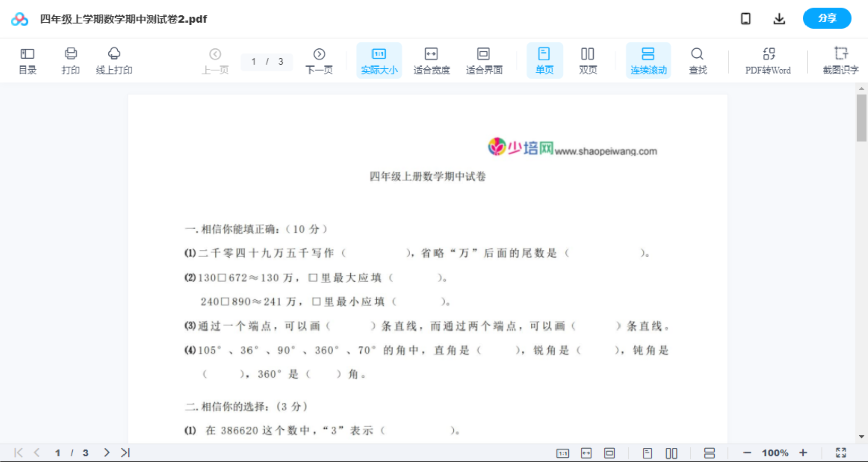Zoom in with the plus control
Screen dimensions: 868x462
tap(803, 452)
